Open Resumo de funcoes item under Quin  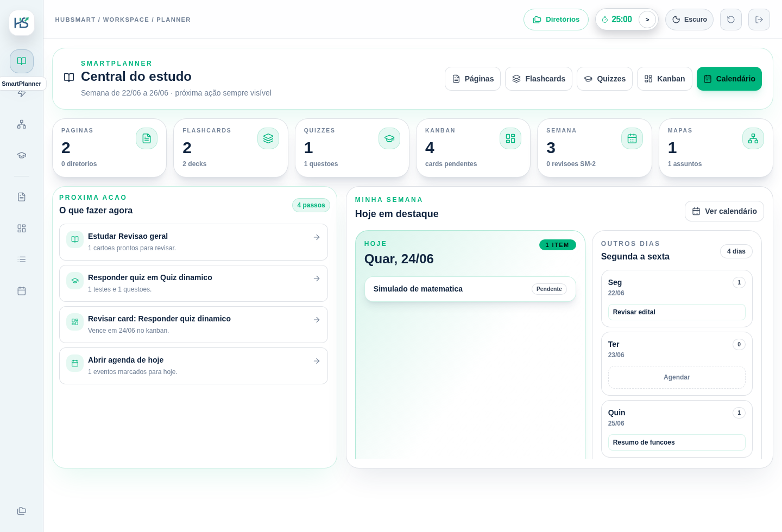click(x=677, y=442)
